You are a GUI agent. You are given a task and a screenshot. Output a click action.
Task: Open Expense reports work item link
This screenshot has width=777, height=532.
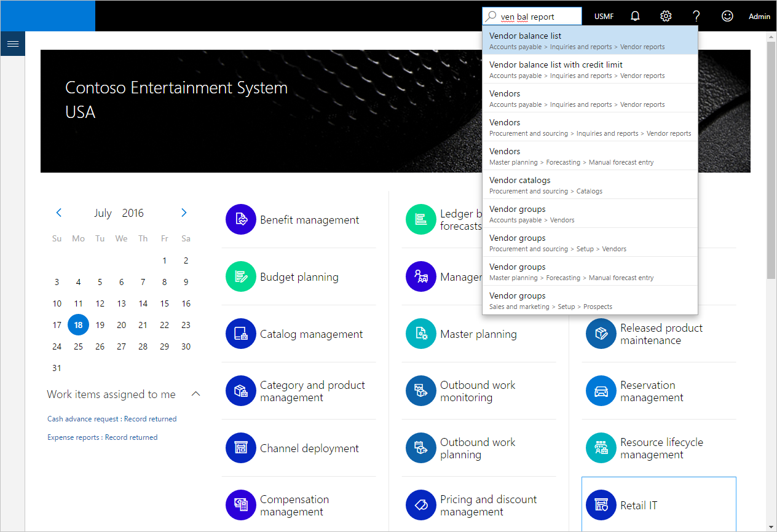(x=102, y=437)
